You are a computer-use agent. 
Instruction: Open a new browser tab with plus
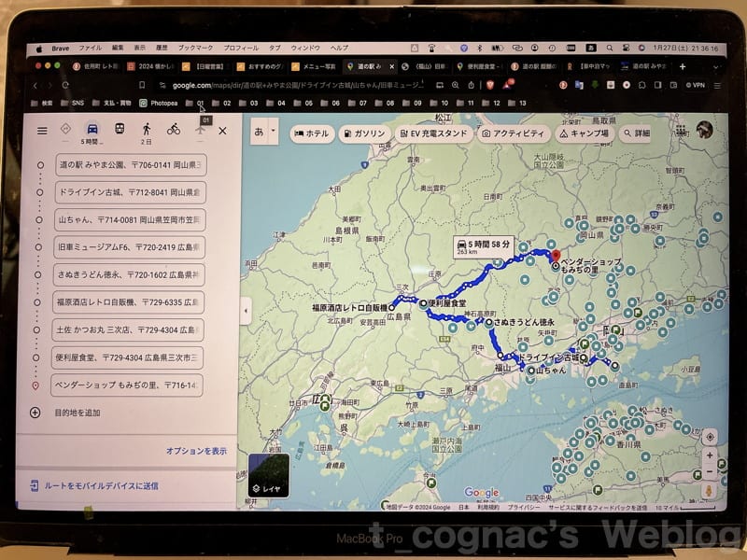tap(683, 66)
